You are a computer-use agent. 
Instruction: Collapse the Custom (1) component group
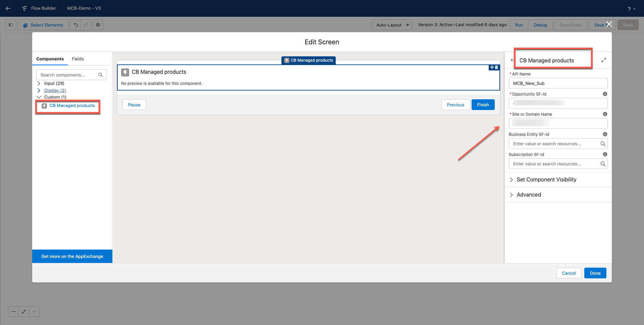coord(39,97)
